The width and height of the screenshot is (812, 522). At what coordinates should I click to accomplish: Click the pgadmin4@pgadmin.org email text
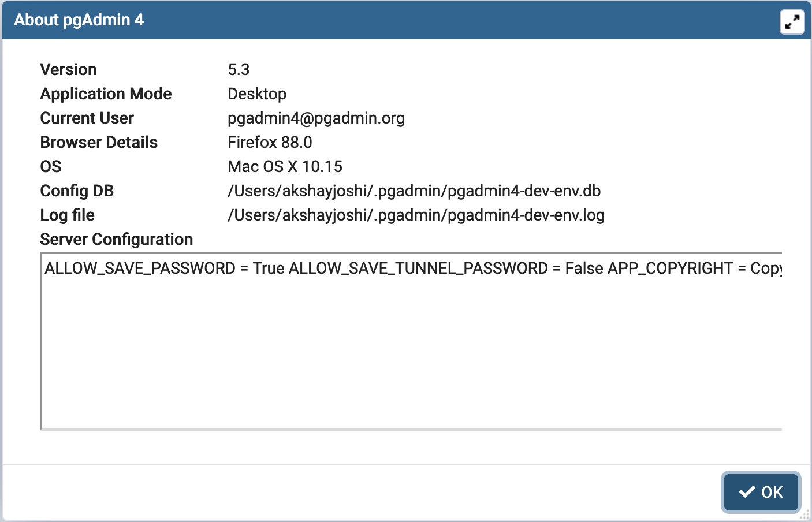316,118
